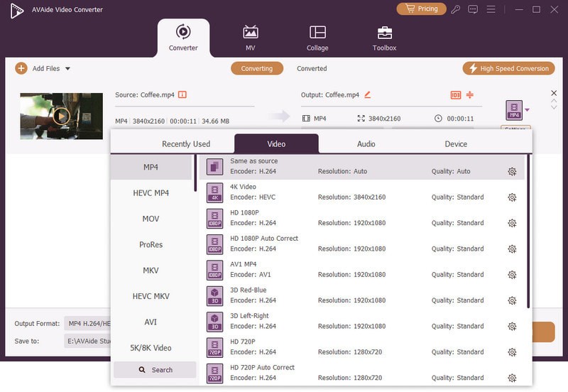Open settings gear for HD 1080P
Screen dimensions: 568x392
pyautogui.click(x=512, y=223)
